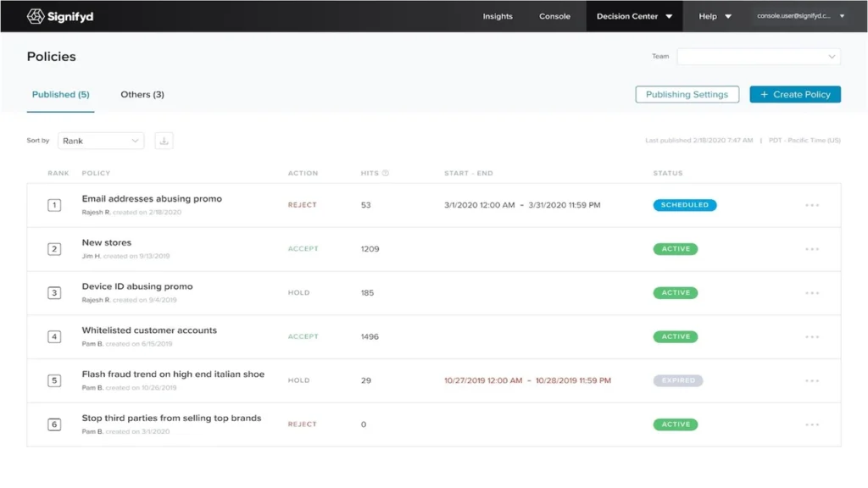Expand the Decision Center menu
Viewport: 868px width, 488px height.
[634, 16]
